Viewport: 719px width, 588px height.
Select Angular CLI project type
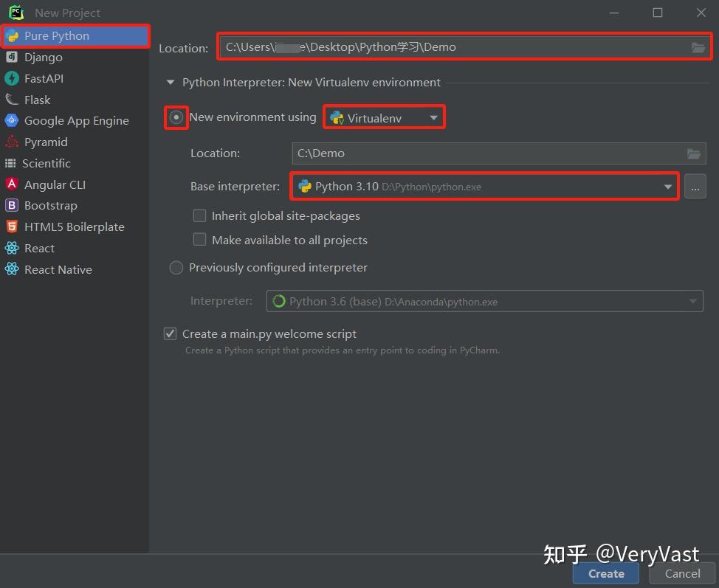click(x=75, y=184)
